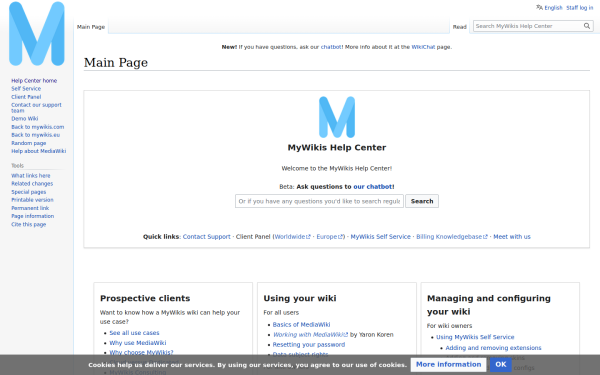Open Why choose MyWikis? link
The height and width of the screenshot is (375, 600).
click(x=141, y=352)
